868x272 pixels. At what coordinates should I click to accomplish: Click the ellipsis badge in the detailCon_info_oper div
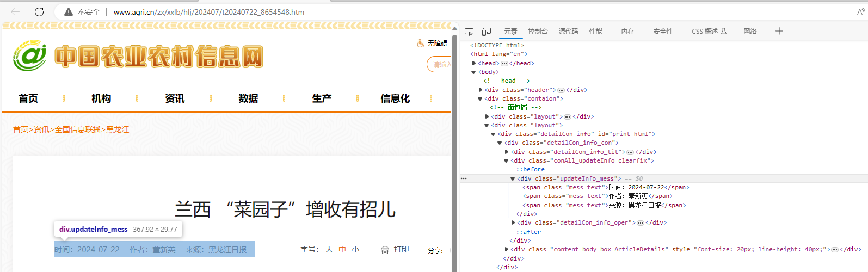[641, 223]
